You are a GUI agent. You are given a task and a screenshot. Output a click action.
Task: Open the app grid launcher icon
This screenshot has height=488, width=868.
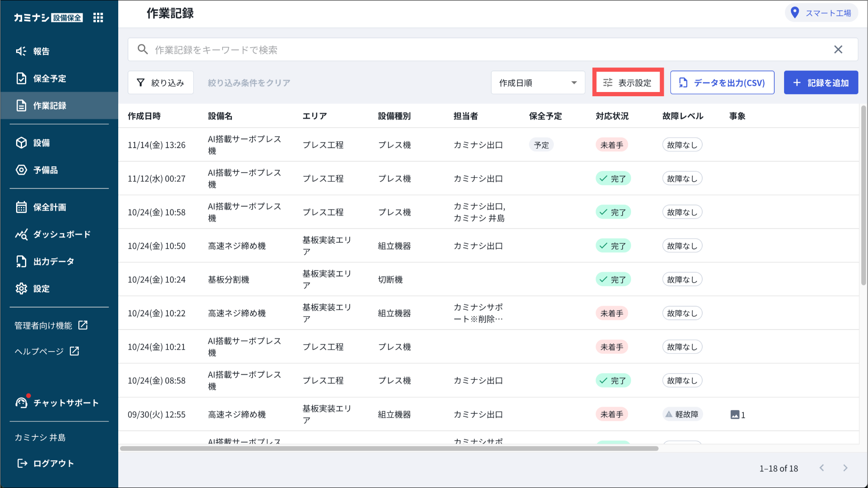click(98, 17)
